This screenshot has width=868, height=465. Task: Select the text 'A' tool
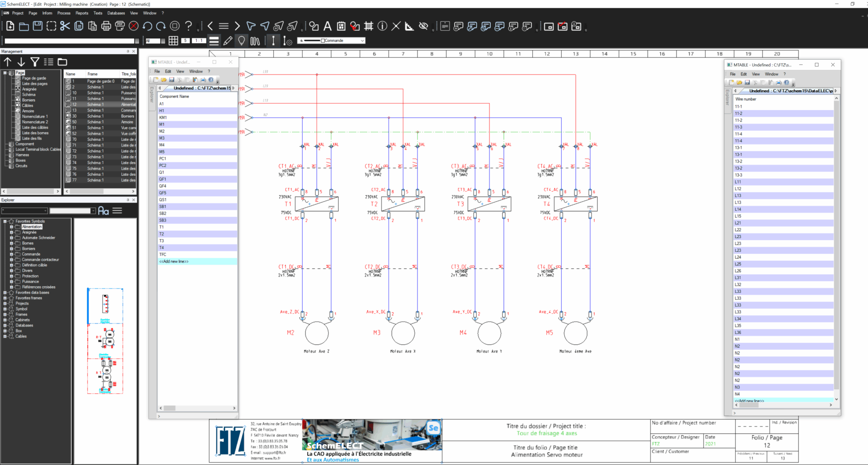[327, 26]
